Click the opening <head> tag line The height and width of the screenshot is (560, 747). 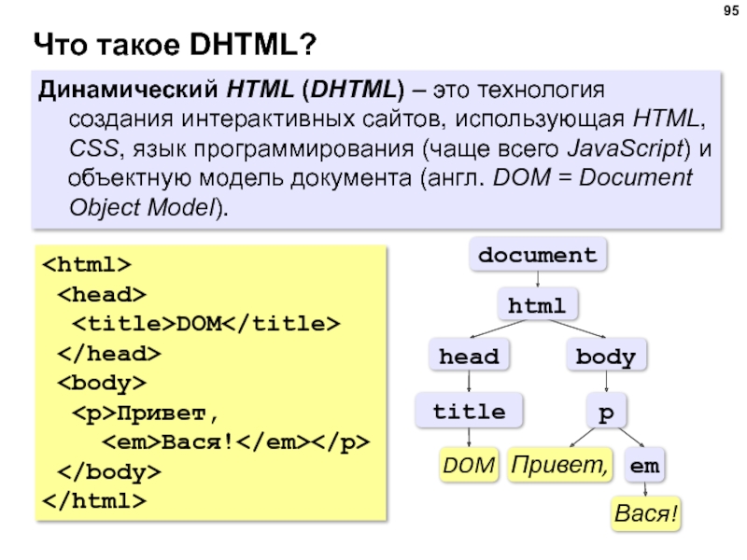coord(102,294)
